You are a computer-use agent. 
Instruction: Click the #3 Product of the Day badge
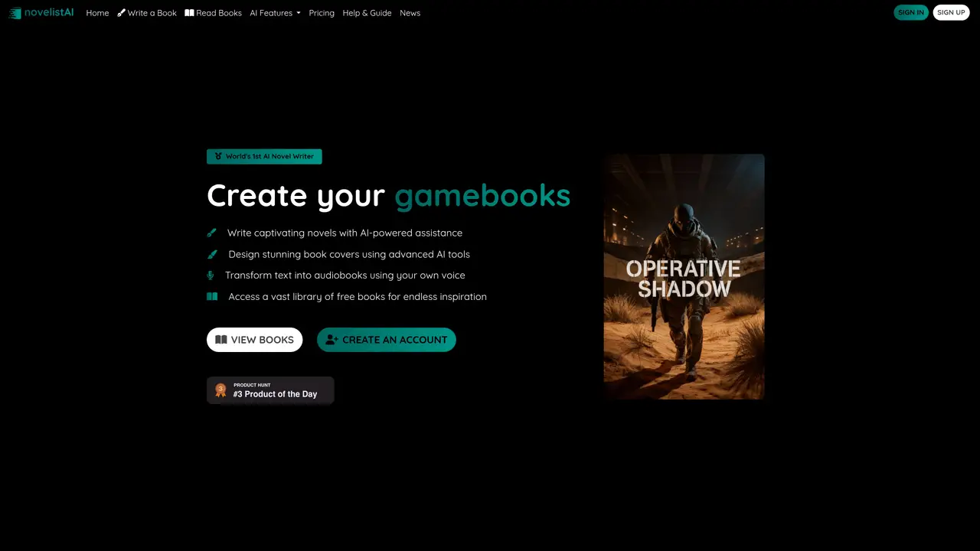pos(270,390)
